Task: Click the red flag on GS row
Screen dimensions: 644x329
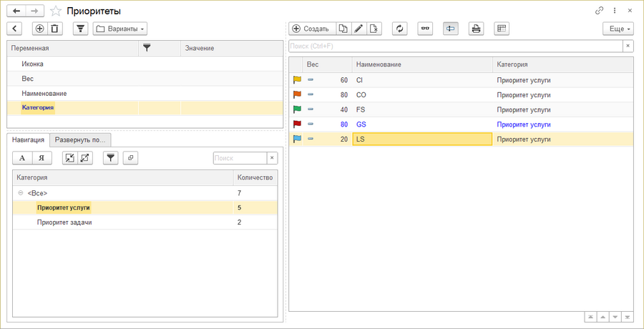Action: (297, 124)
